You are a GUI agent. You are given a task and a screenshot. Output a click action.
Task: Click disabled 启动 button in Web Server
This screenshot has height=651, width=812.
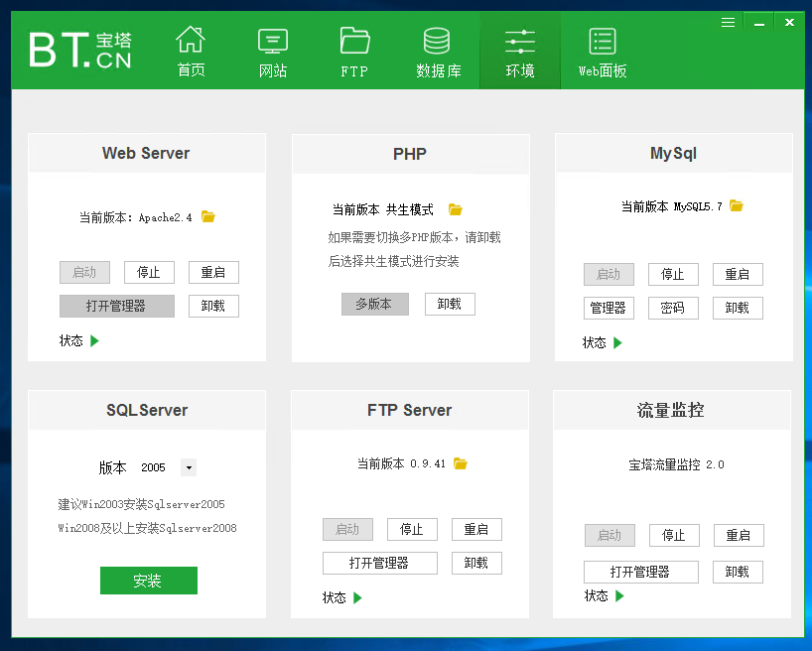pos(84,273)
